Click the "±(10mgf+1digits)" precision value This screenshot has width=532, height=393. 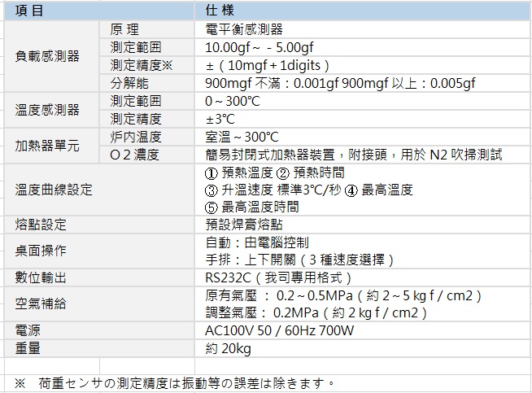(x=267, y=65)
